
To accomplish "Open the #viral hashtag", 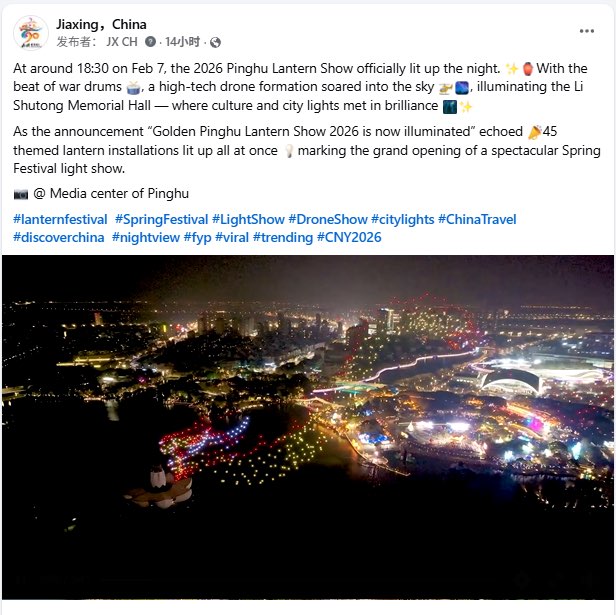I will pyautogui.click(x=232, y=237).
